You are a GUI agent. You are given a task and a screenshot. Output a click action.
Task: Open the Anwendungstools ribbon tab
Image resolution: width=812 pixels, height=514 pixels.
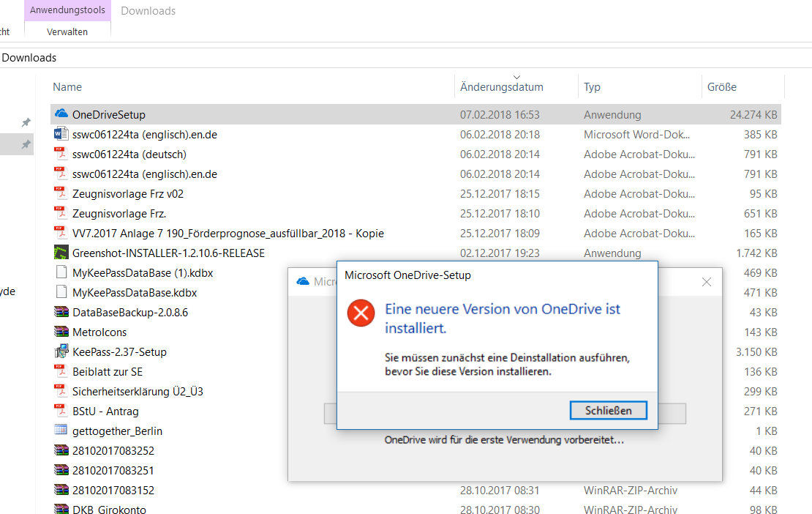pos(67,10)
